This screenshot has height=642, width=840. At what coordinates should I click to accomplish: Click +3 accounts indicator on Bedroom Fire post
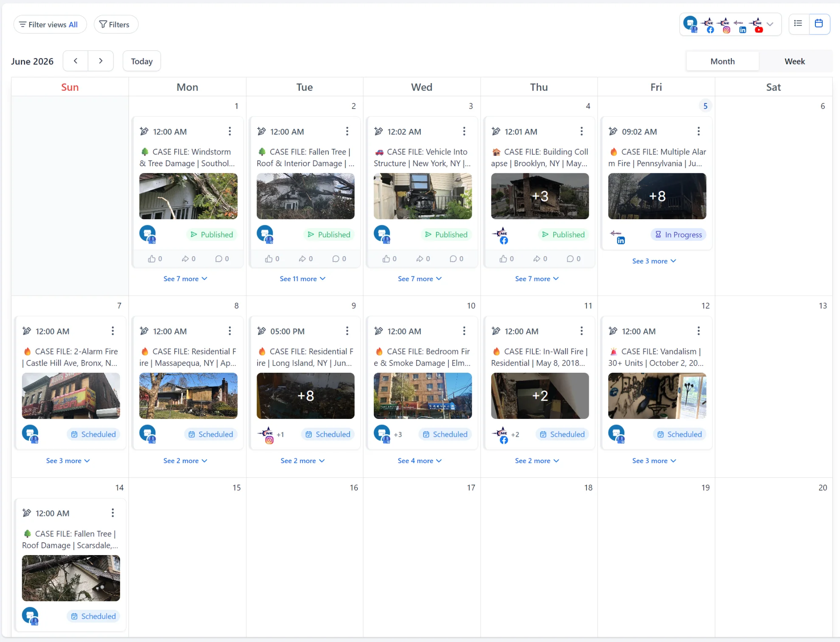pos(398,435)
